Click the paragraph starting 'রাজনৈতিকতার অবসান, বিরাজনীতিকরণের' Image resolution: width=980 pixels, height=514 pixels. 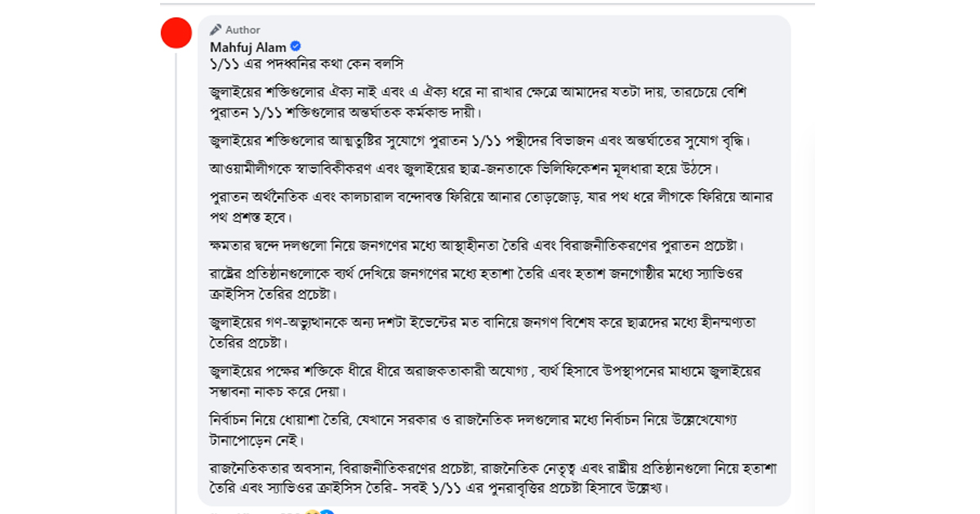(x=482, y=478)
